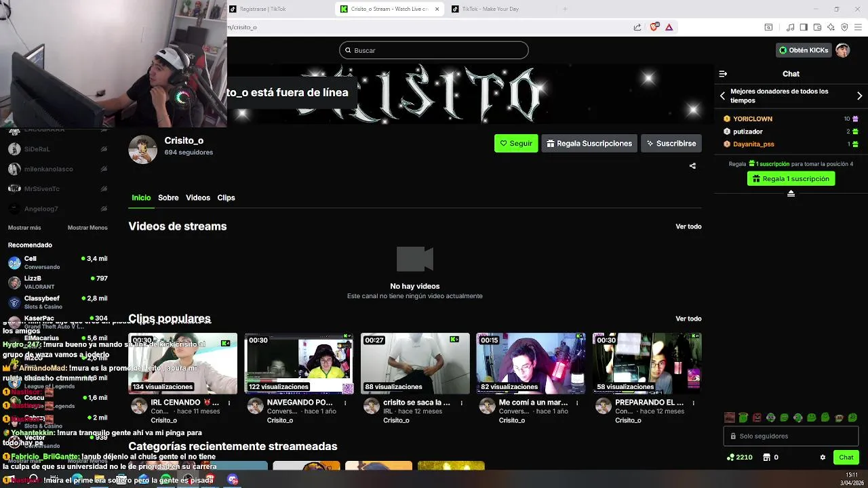The height and width of the screenshot is (488, 868).
Task: Select the halo green frog emote
Action: (x=743, y=418)
